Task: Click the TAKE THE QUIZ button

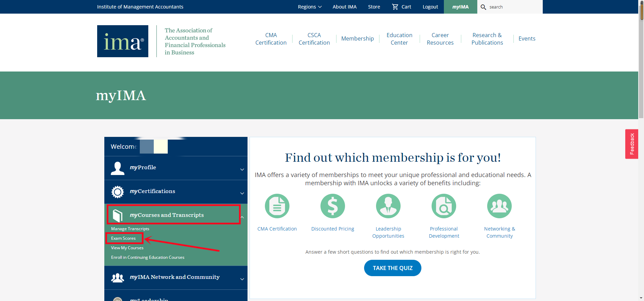Action: pos(393,268)
